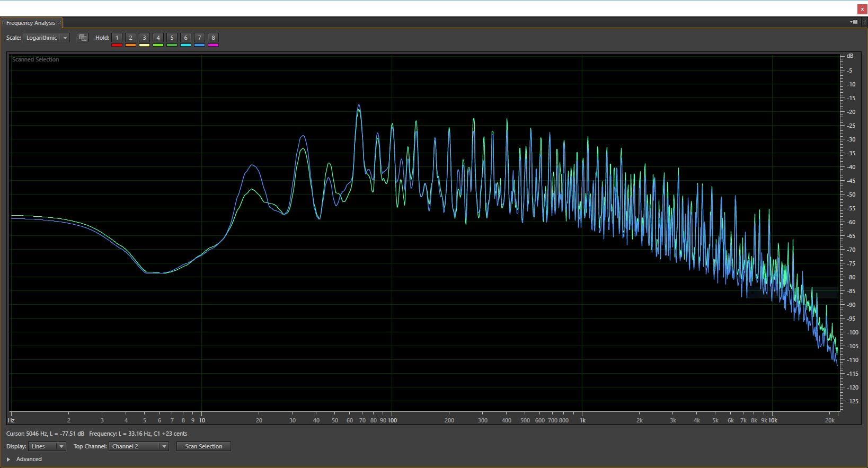Click the light green swatch under Hold 4
The height and width of the screenshot is (468, 868).
[158, 45]
